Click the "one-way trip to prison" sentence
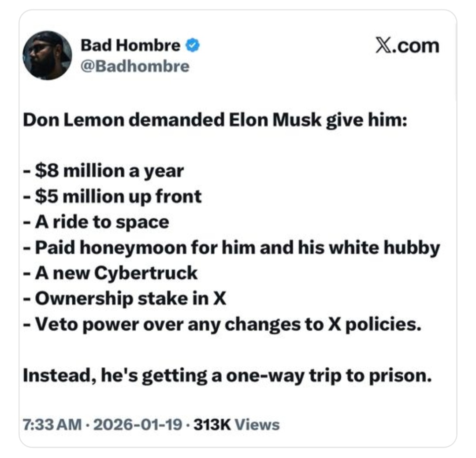Viewport: 476px width, 458px height. click(226, 376)
